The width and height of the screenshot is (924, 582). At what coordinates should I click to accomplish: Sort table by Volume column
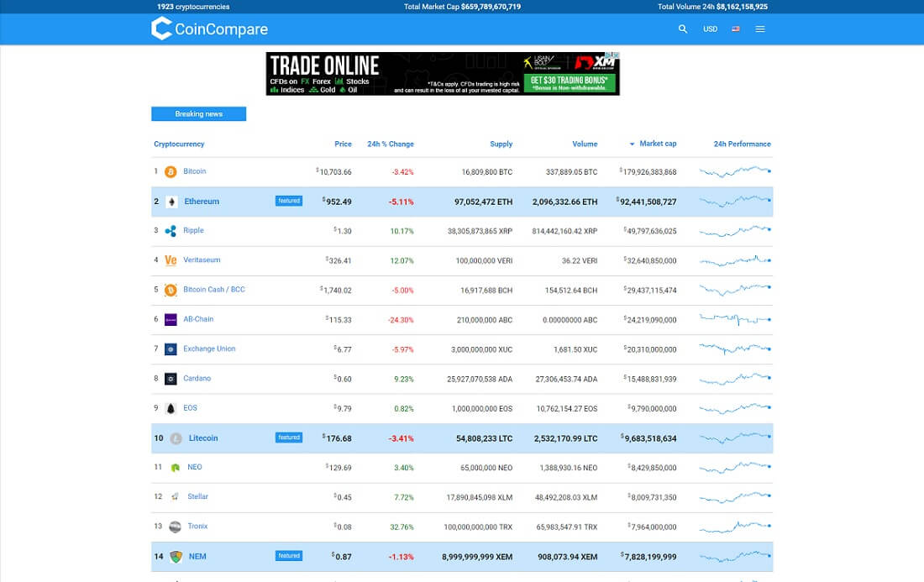585,144
